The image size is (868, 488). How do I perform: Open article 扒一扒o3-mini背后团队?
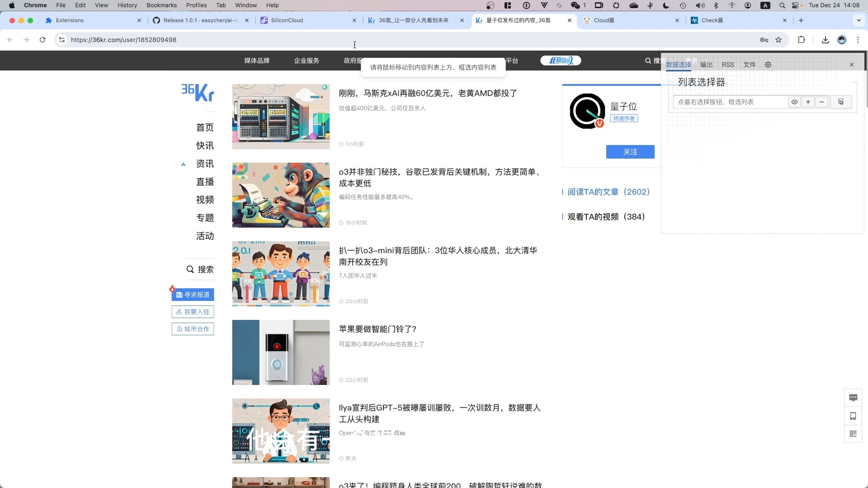438,256
